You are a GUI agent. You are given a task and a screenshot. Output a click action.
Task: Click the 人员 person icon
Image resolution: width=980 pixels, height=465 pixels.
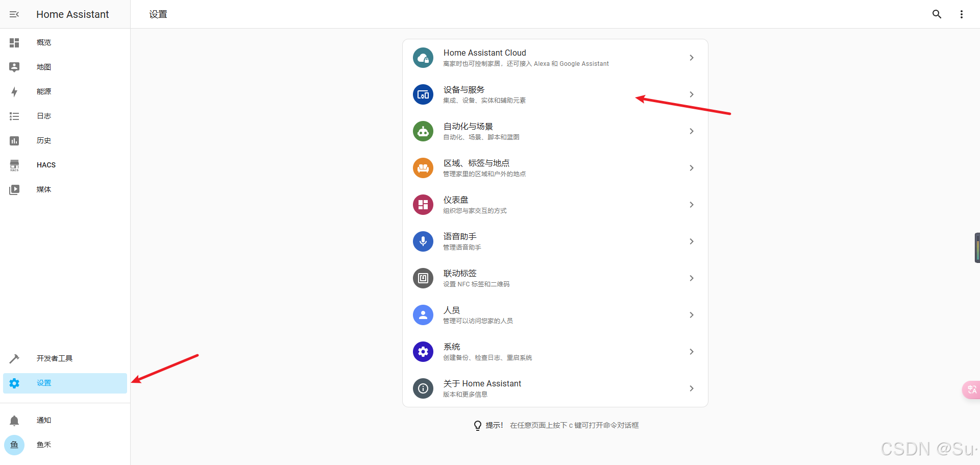coord(423,315)
